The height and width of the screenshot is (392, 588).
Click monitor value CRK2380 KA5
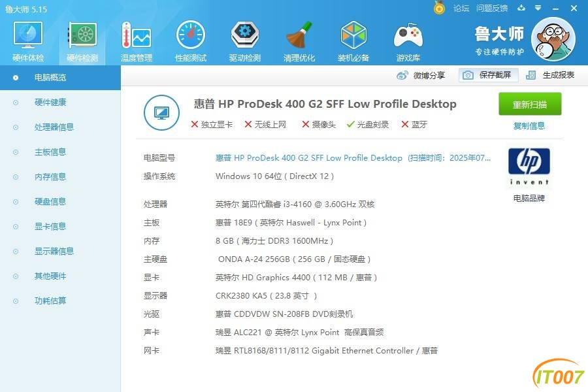tap(267, 296)
